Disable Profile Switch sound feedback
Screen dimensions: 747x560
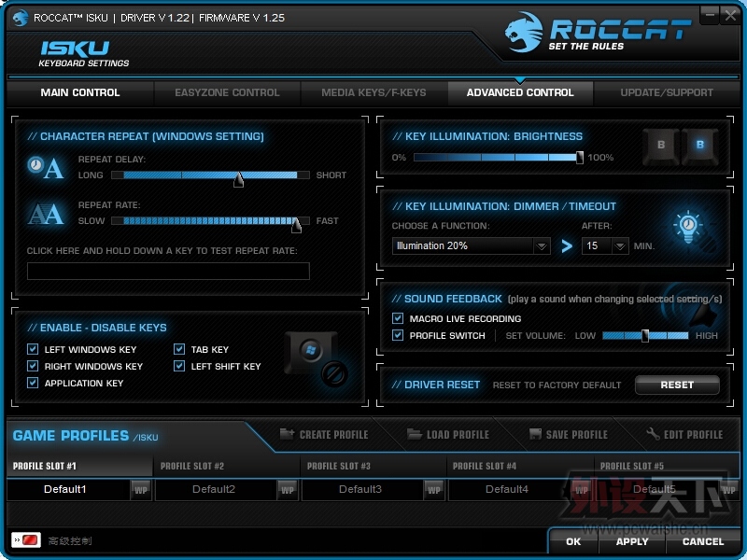tap(398, 336)
